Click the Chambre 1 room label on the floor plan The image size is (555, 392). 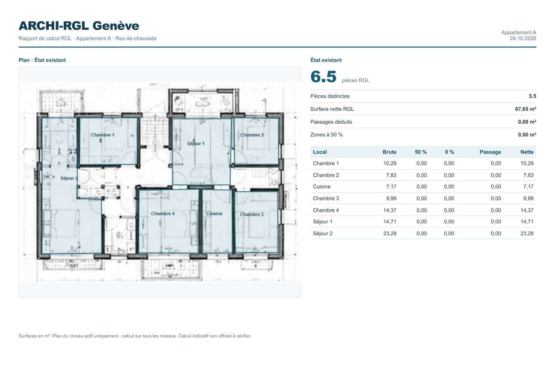(103, 135)
